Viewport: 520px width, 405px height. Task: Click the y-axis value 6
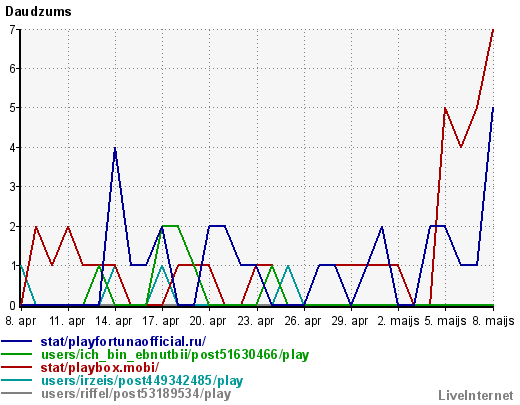point(13,69)
